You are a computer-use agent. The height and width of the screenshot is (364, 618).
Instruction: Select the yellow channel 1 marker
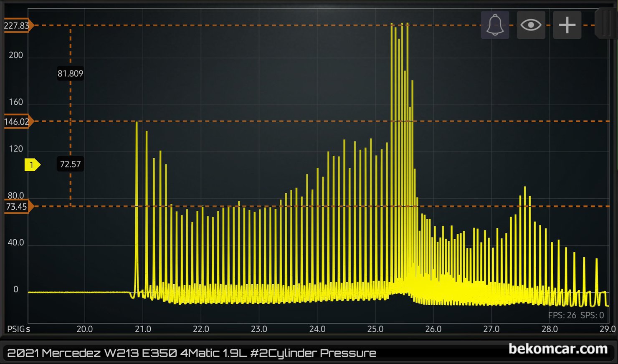coord(32,165)
